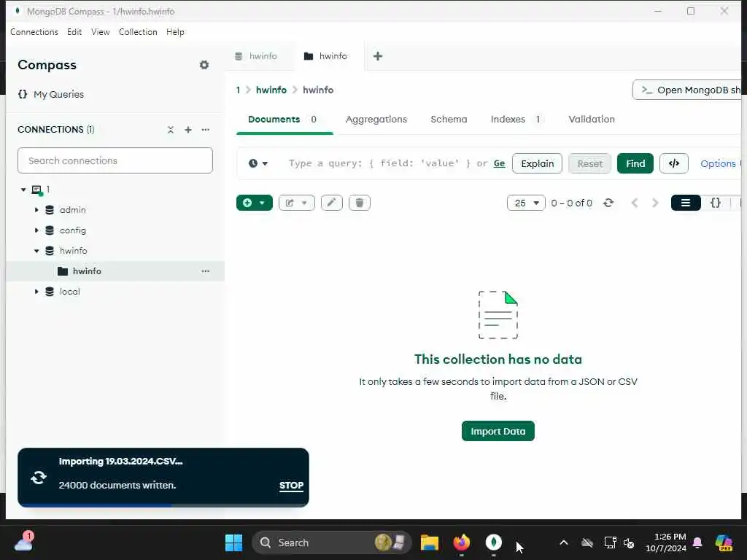Click Update documents pencil icon
This screenshot has width=747, height=560.
332,203
